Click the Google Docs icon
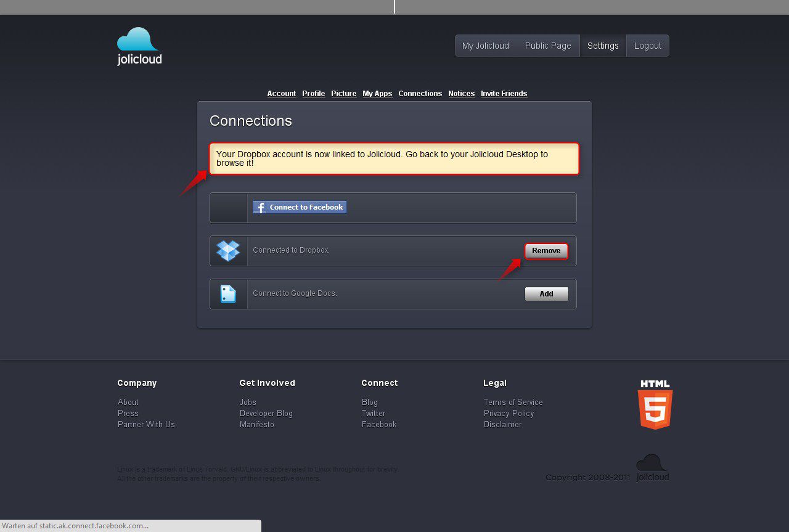Viewport: 789px width, 532px height. [228, 293]
